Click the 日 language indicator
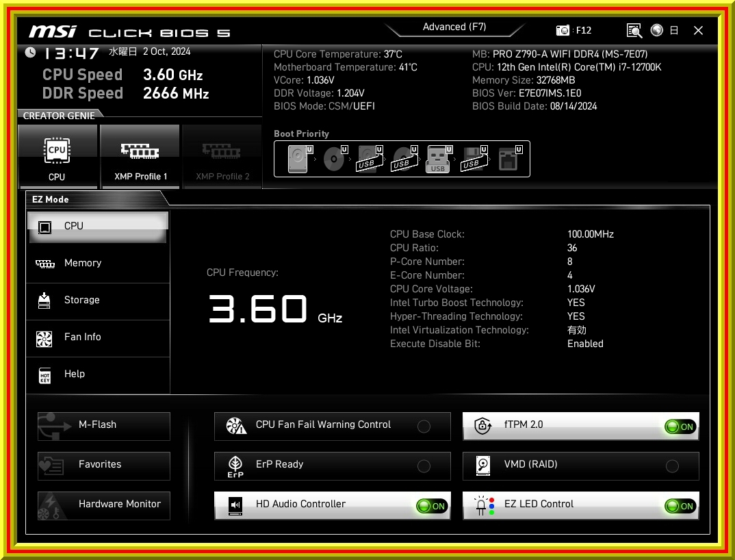 click(674, 31)
